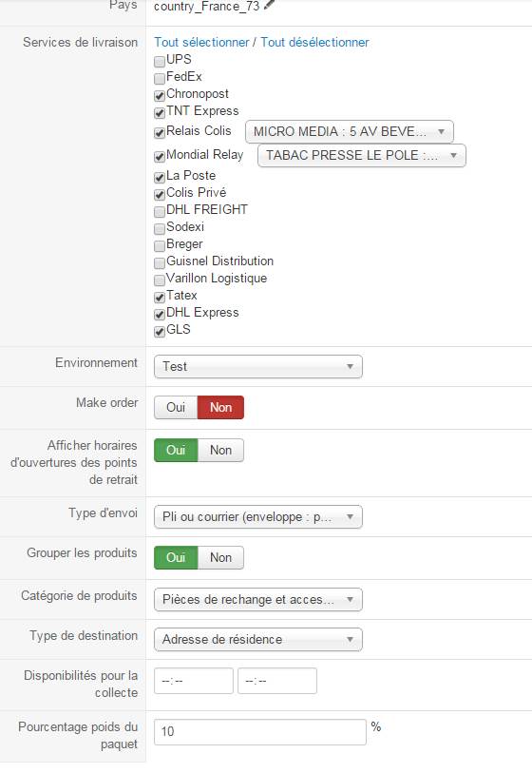Check the FedEx delivery service
The image size is (532, 773).
pyautogui.click(x=159, y=78)
